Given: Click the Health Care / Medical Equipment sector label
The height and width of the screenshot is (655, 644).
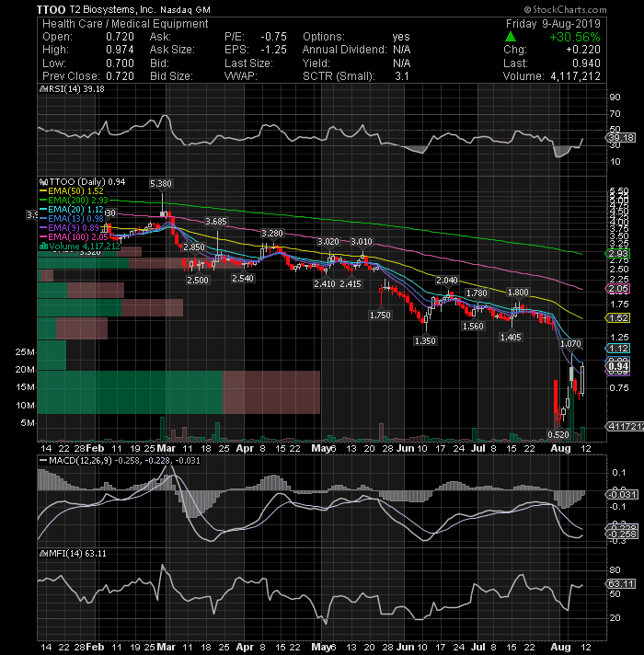Looking at the screenshot, I should click(x=125, y=24).
